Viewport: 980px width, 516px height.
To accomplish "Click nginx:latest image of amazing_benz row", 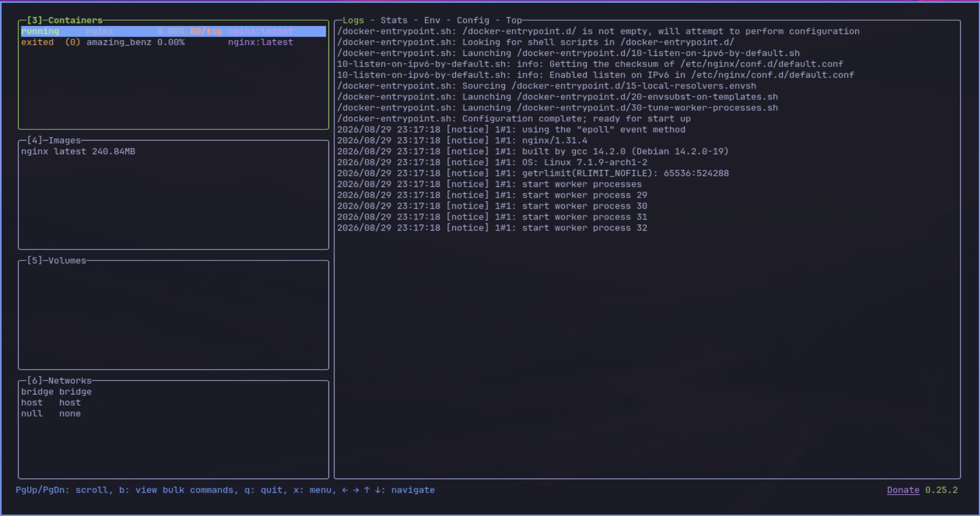I will pyautogui.click(x=261, y=42).
